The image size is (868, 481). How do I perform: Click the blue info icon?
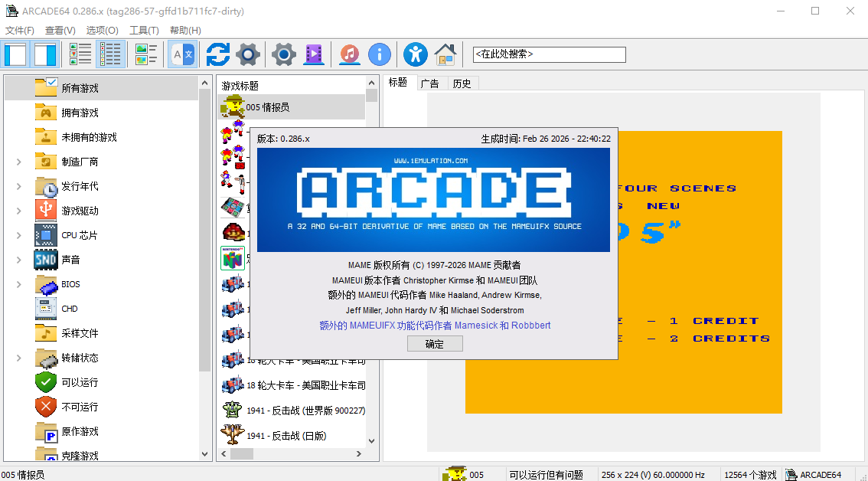point(380,54)
